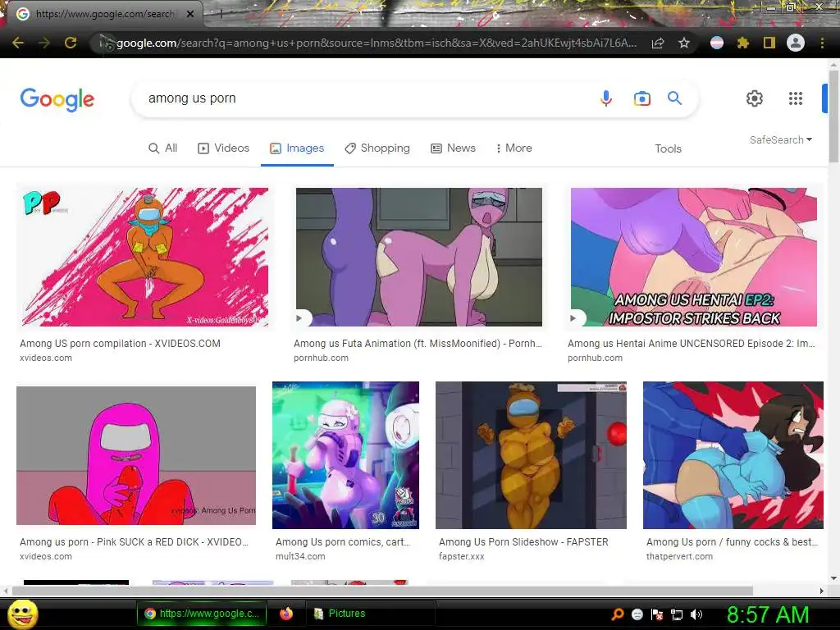Focus the browser address bar
Viewport: 840px width, 630px height.
click(x=375, y=43)
